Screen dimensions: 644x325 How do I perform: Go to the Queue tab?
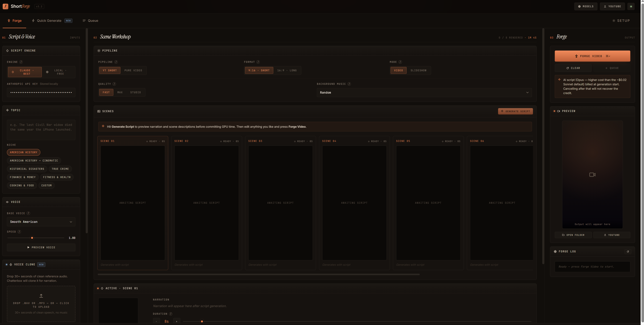(90, 21)
